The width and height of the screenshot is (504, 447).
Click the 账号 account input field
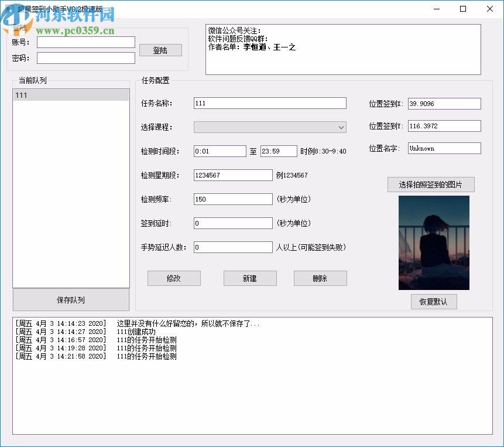pos(85,42)
